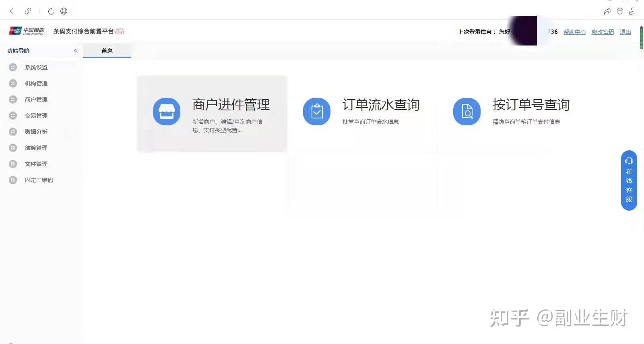
Task: Click the headset icon on 在线客服
Action: [629, 161]
